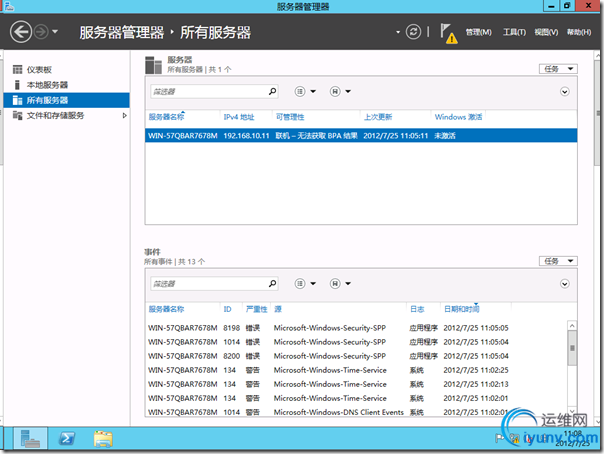Open the 任务 dropdown in events section
604x454 pixels.
click(x=558, y=261)
